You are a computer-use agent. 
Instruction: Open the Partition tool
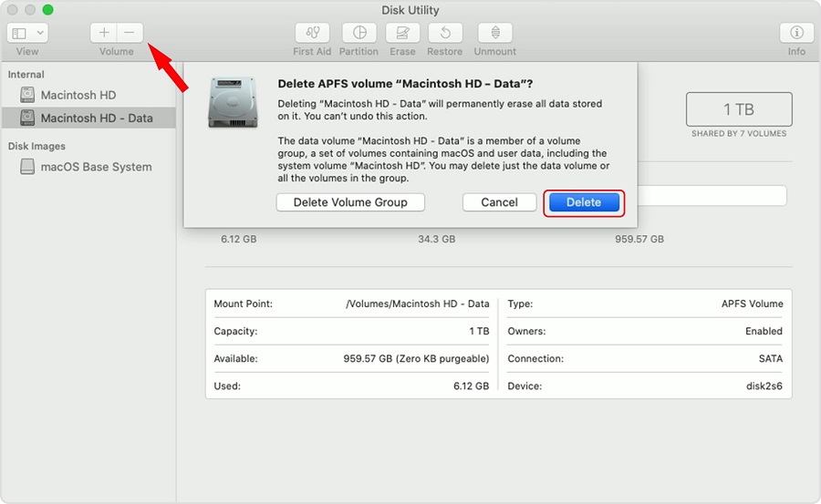click(359, 33)
